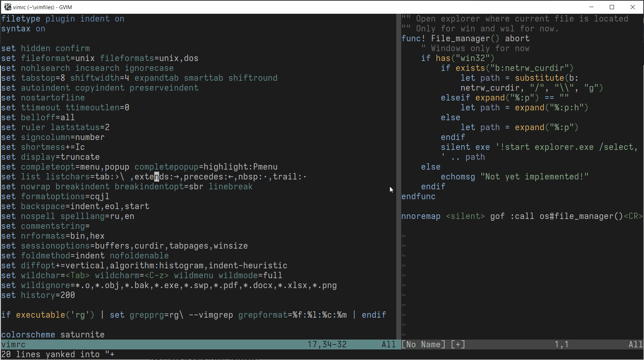Click the 1,1 position indicator in right status bar
Image resolution: width=644 pixels, height=360 pixels.
coord(561,344)
